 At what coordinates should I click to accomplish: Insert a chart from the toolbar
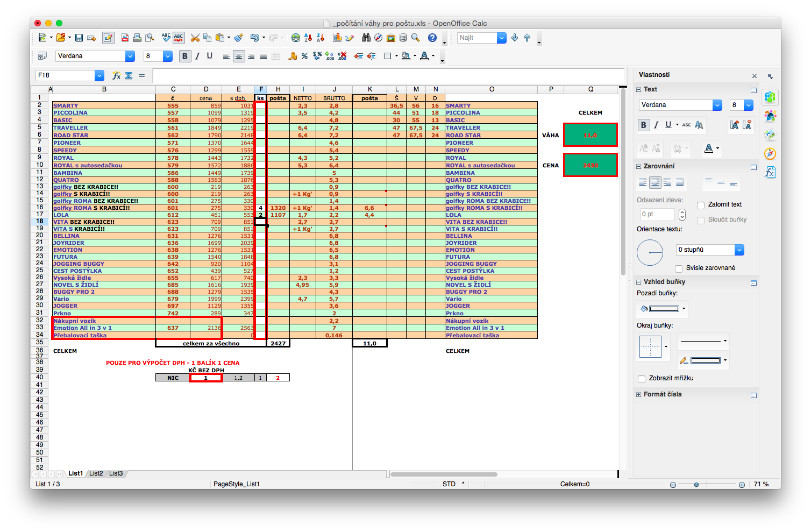click(337, 38)
